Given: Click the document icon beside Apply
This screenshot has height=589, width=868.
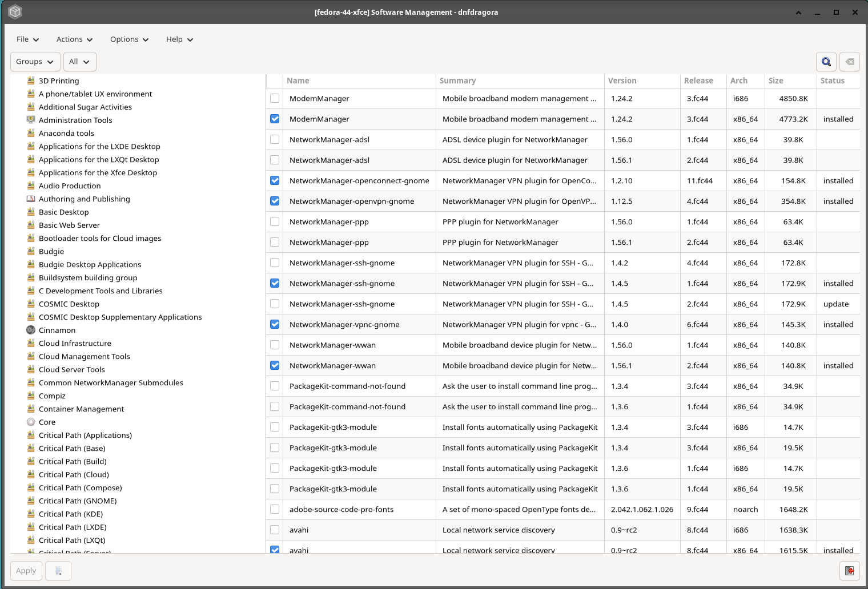Looking at the screenshot, I should tap(58, 570).
